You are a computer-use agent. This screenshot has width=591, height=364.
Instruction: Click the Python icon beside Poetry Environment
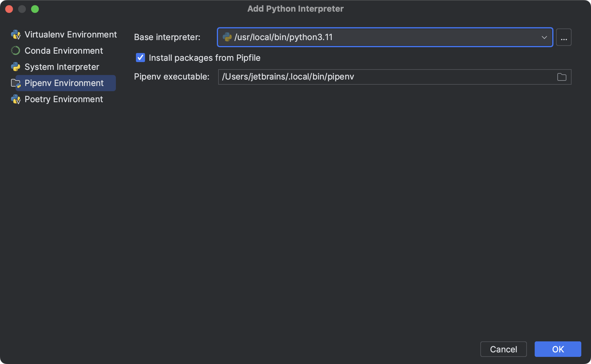coord(16,99)
